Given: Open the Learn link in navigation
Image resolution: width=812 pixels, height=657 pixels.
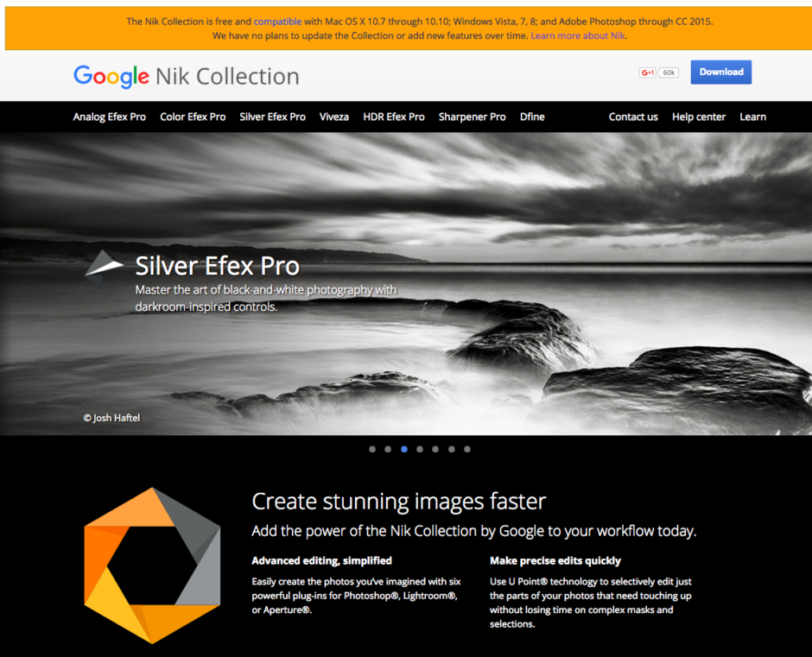Looking at the screenshot, I should click(x=752, y=117).
